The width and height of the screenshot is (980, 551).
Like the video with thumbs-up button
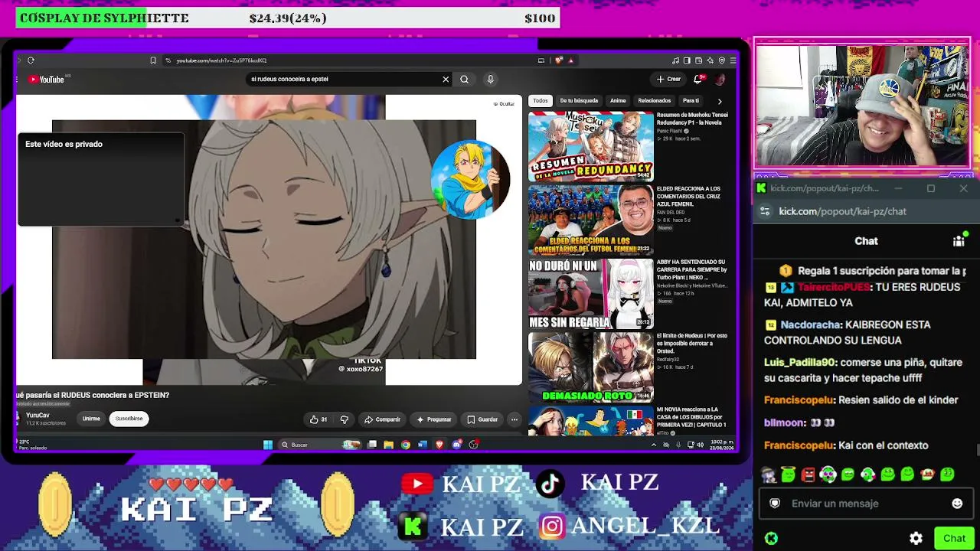[318, 419]
